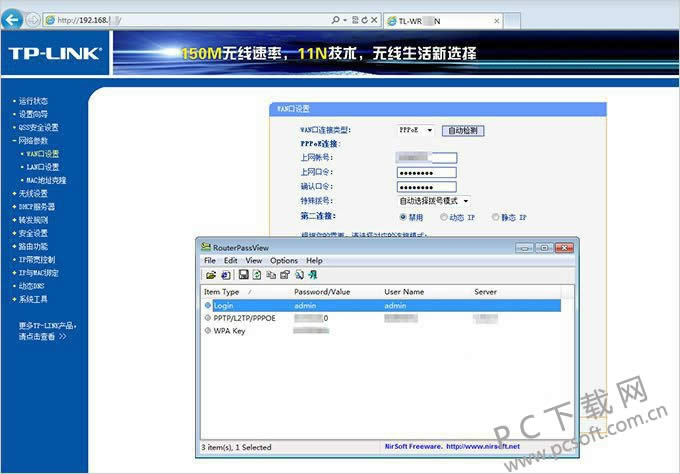This screenshot has width=680, height=474.
Task: Open the View menu in RouterPassView
Action: tap(254, 261)
